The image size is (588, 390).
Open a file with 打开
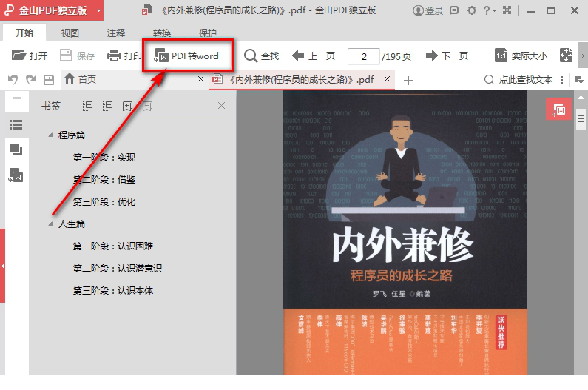pyautogui.click(x=30, y=56)
